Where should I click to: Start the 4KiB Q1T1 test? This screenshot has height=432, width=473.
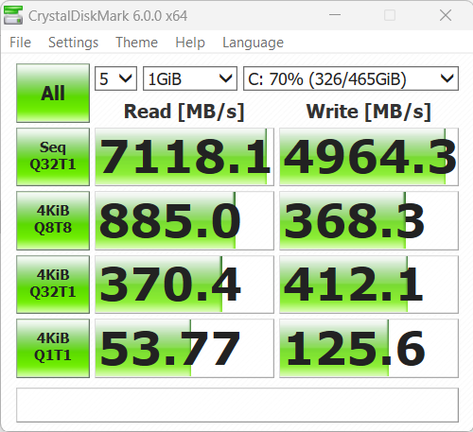click(x=53, y=348)
